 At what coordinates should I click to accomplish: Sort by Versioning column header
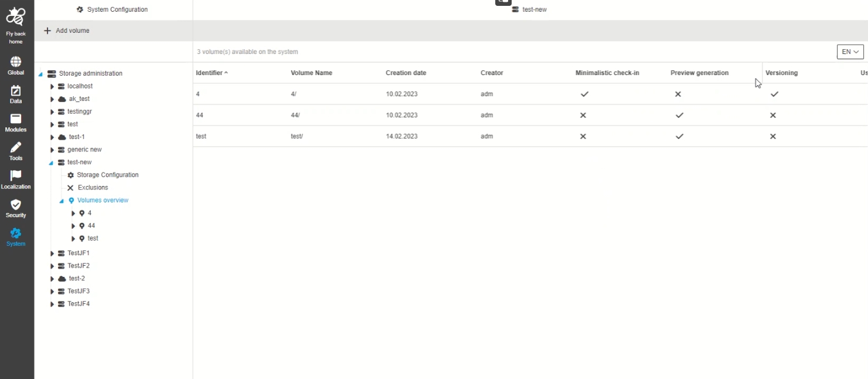point(781,73)
